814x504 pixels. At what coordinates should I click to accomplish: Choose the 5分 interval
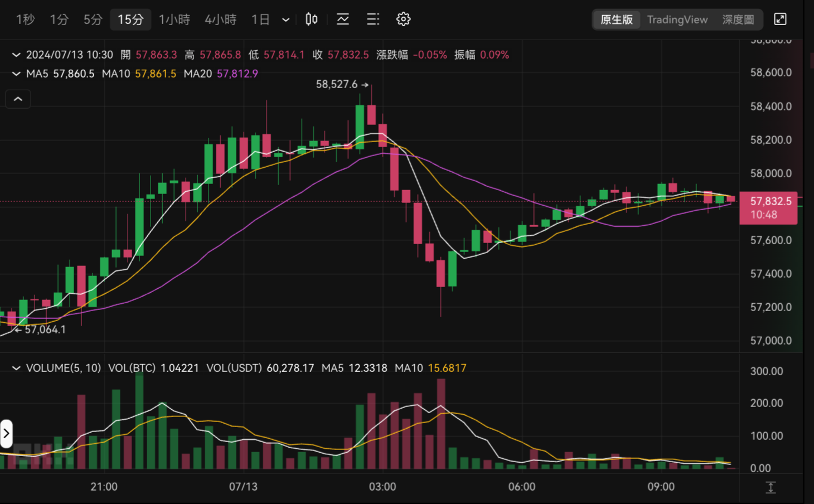coord(93,20)
